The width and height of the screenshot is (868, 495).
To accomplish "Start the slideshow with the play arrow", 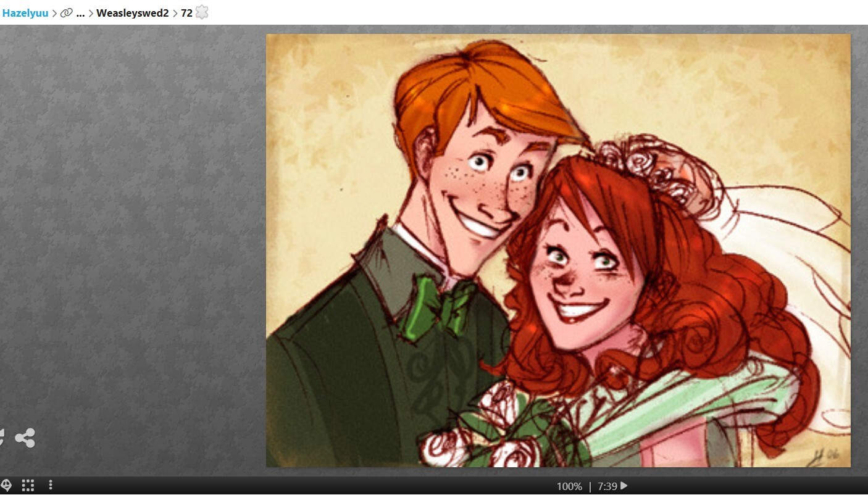I will point(624,486).
